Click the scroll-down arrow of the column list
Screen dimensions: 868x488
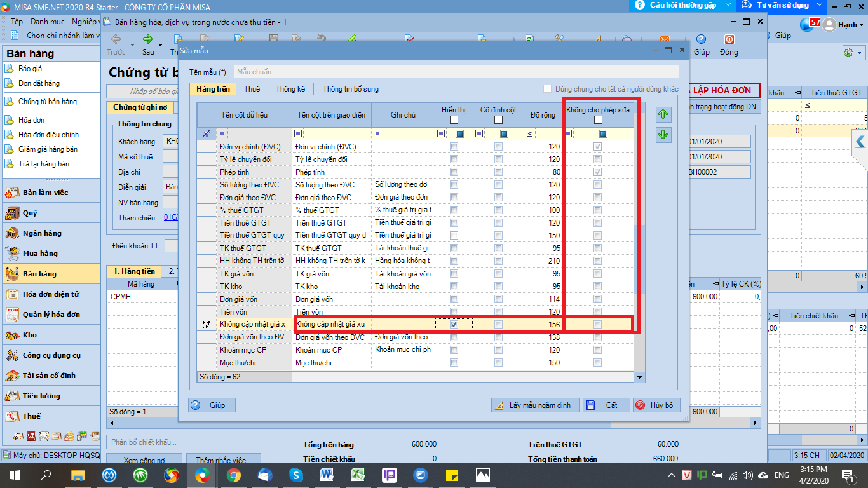[639, 377]
